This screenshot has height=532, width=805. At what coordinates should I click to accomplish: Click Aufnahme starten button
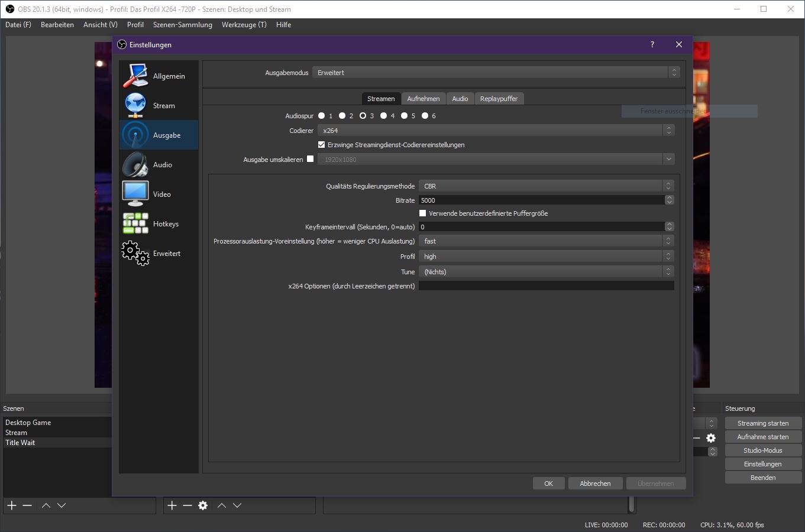coord(763,437)
